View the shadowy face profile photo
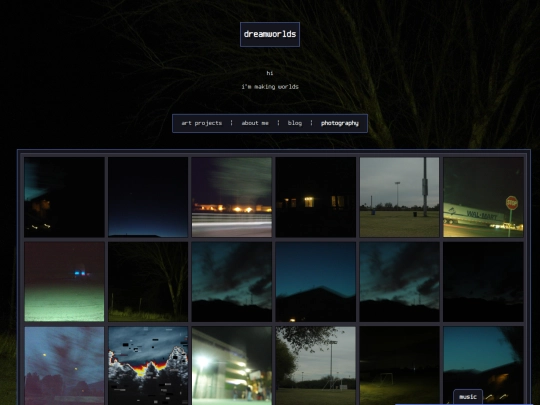This screenshot has width=540, height=405. (x=64, y=197)
